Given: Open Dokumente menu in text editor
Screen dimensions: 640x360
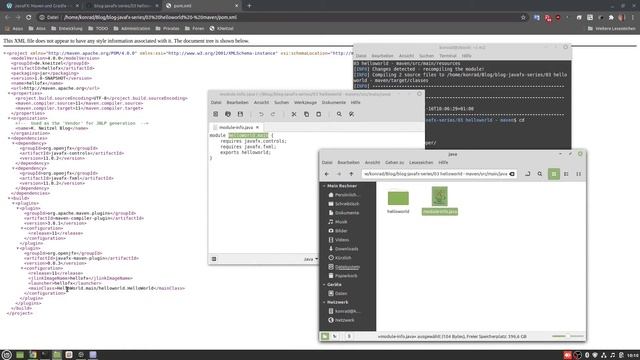Looking at the screenshot, I should [333, 102].
